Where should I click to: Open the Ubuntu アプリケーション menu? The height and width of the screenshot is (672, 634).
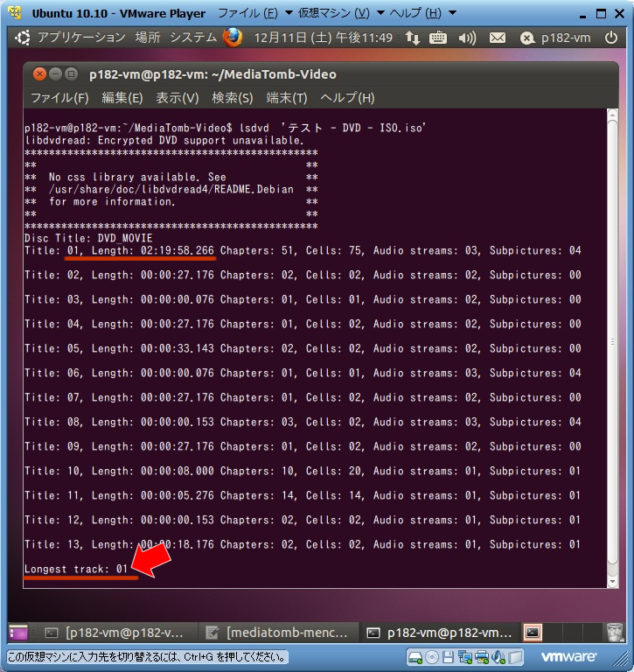[x=81, y=38]
